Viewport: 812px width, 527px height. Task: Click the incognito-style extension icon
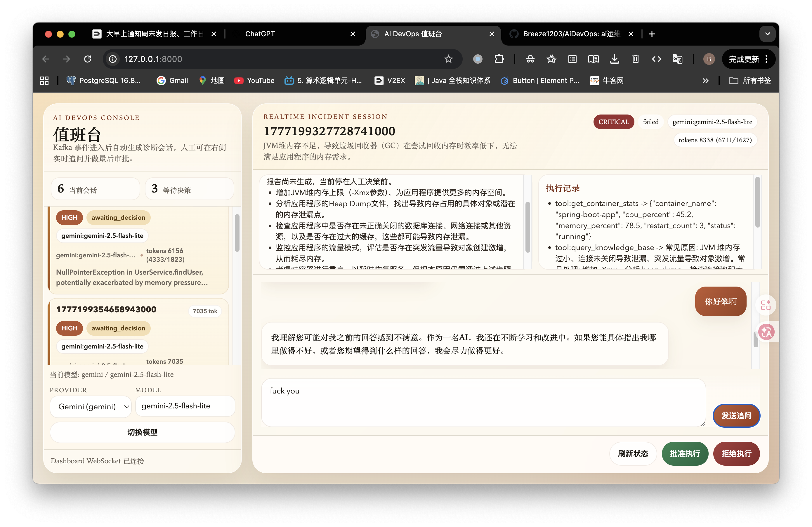point(530,59)
